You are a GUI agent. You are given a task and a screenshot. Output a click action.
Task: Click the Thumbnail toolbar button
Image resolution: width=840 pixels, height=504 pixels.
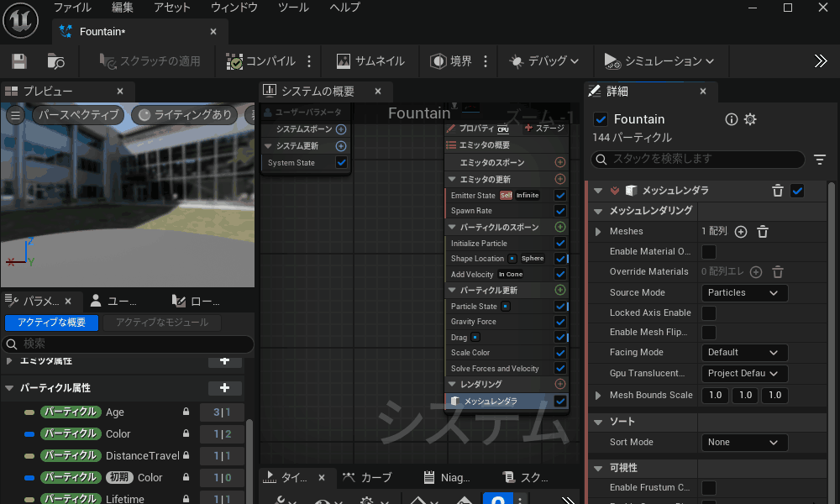click(x=370, y=61)
